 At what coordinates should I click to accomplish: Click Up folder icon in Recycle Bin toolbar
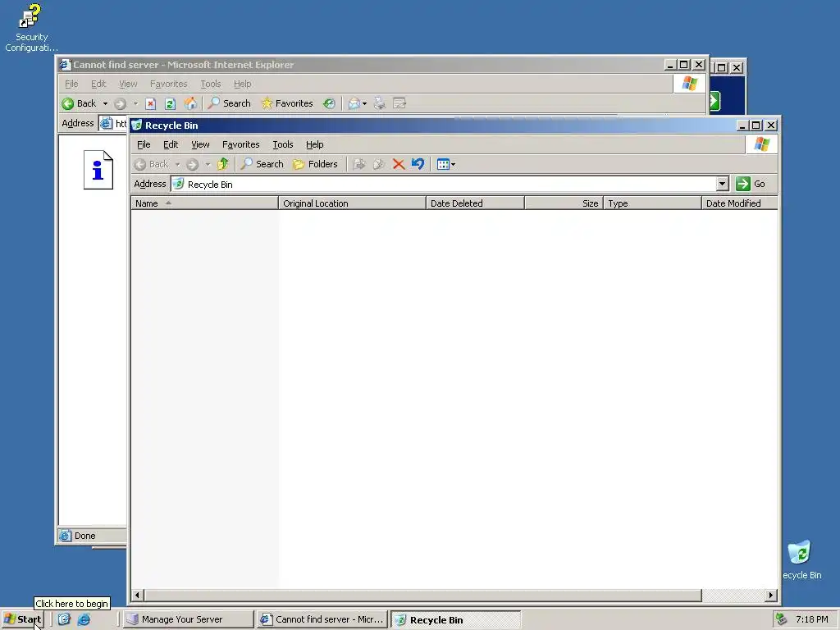[223, 164]
